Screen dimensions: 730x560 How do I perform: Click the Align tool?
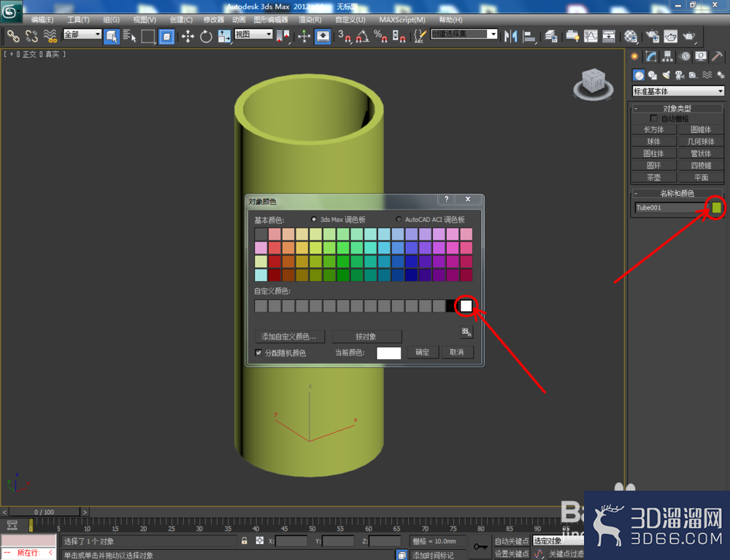529,36
